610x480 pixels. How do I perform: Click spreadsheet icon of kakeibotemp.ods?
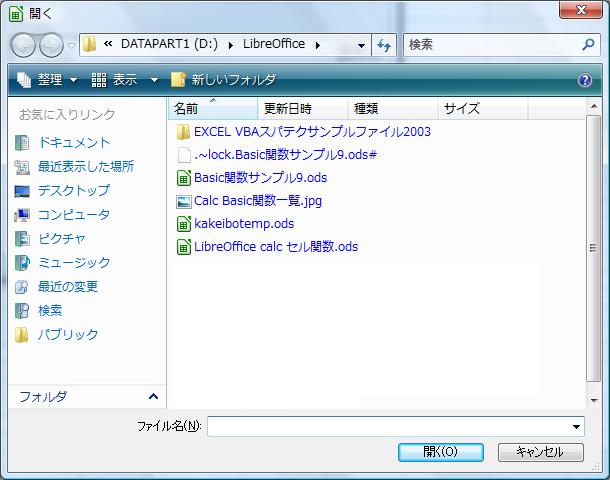click(x=184, y=224)
